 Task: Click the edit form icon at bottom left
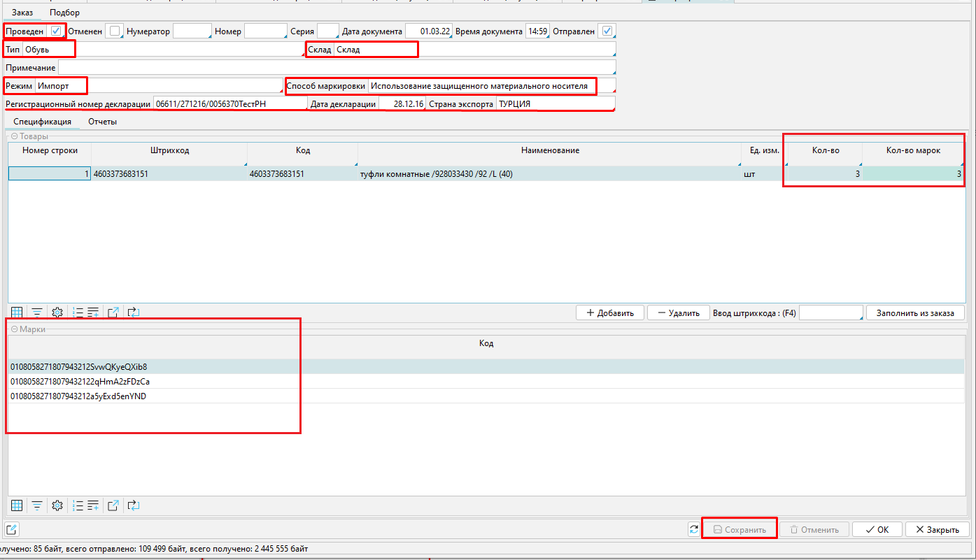pos(12,529)
